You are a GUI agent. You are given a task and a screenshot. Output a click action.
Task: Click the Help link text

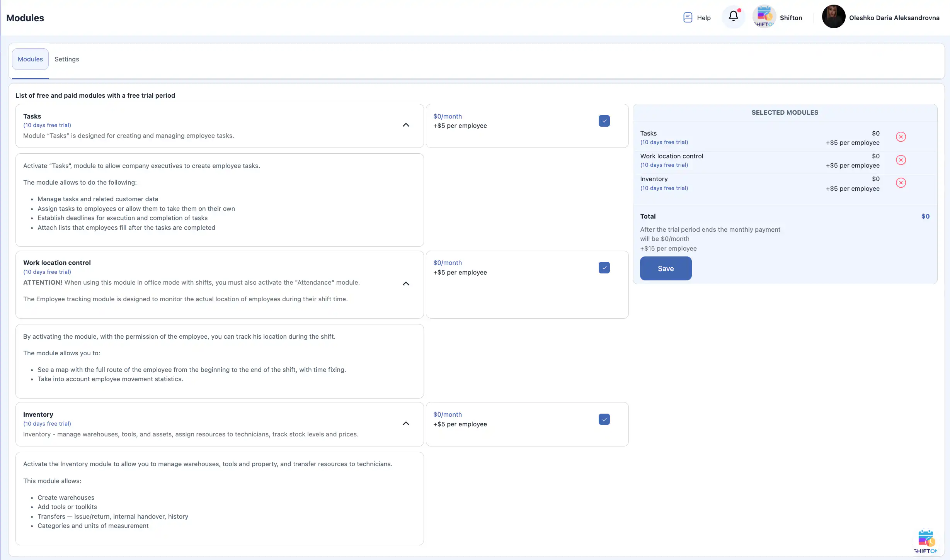tap(703, 18)
